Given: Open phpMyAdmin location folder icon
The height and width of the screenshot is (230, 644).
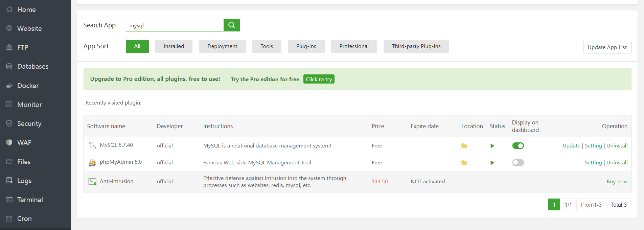Looking at the screenshot, I should (464, 163).
